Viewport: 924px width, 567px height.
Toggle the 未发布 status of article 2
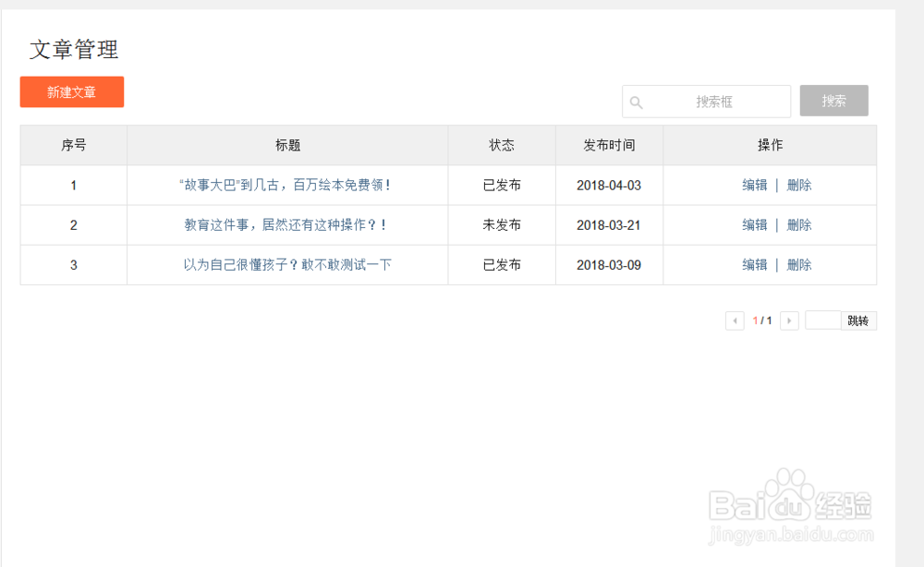pos(501,224)
